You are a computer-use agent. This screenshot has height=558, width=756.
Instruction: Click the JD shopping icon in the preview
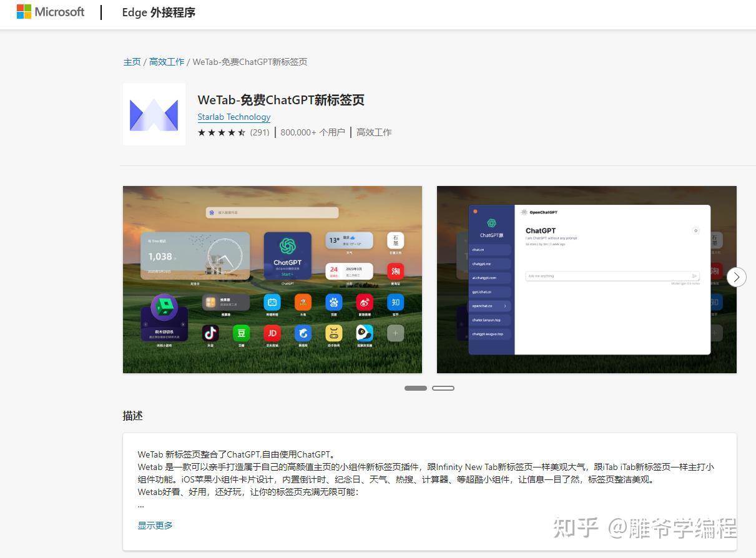point(272,333)
